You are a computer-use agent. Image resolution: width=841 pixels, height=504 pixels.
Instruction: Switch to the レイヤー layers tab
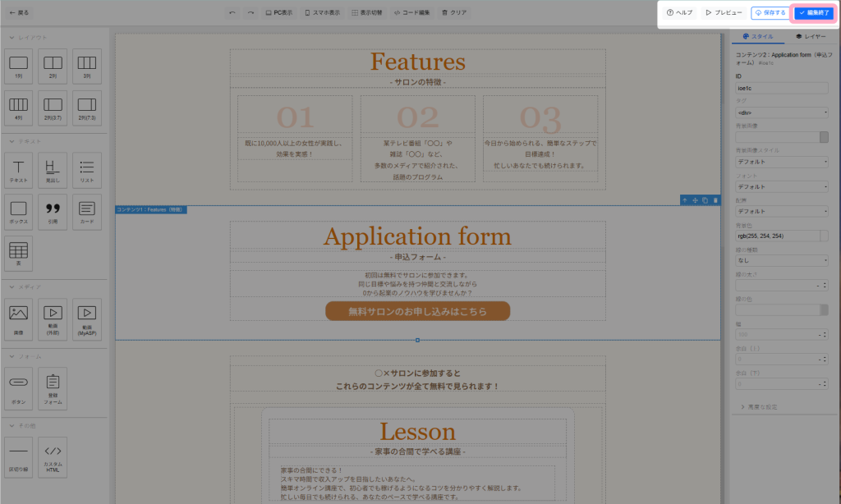click(811, 37)
